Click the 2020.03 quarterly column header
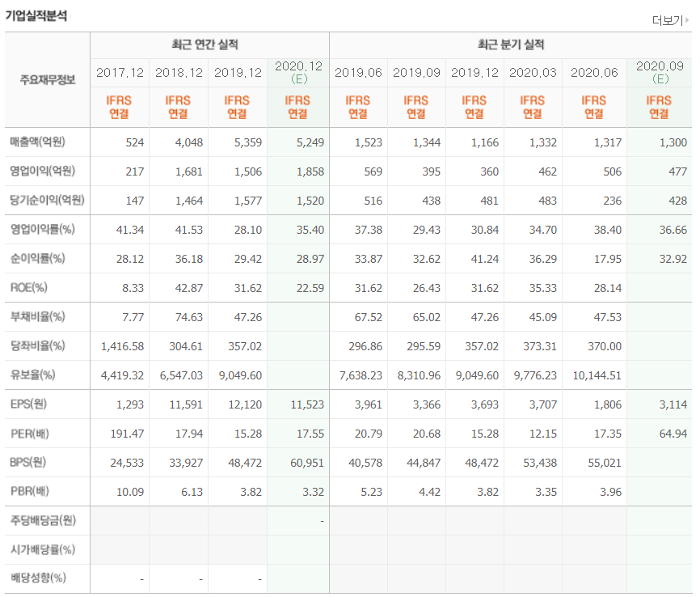Screen dimensions: 700x597 533,72
